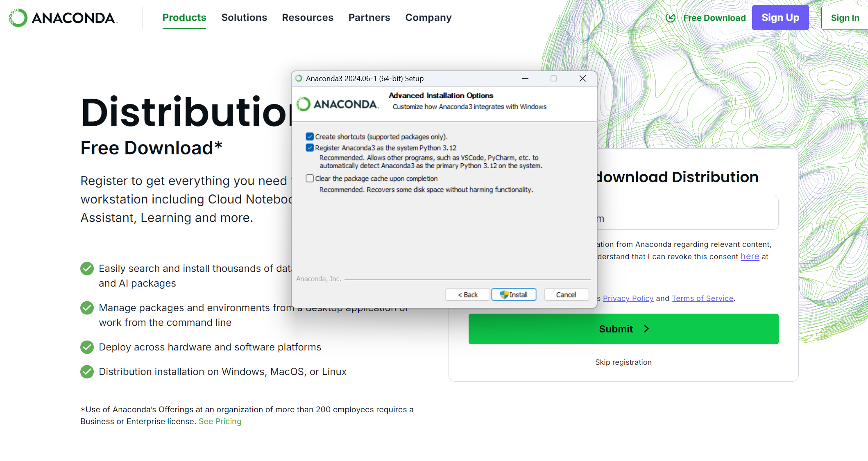Click the Anaconda logo inside setup dialog
The width and height of the screenshot is (868, 461).
[338, 104]
